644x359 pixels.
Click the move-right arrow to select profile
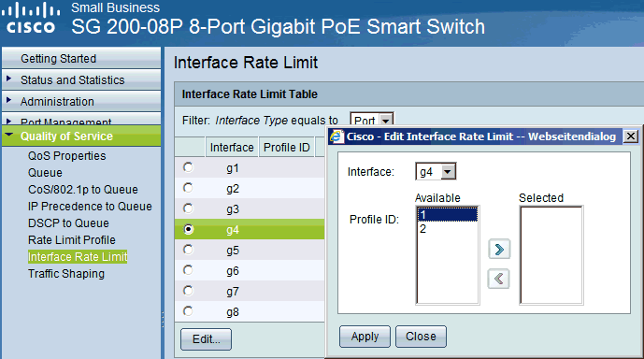(499, 249)
